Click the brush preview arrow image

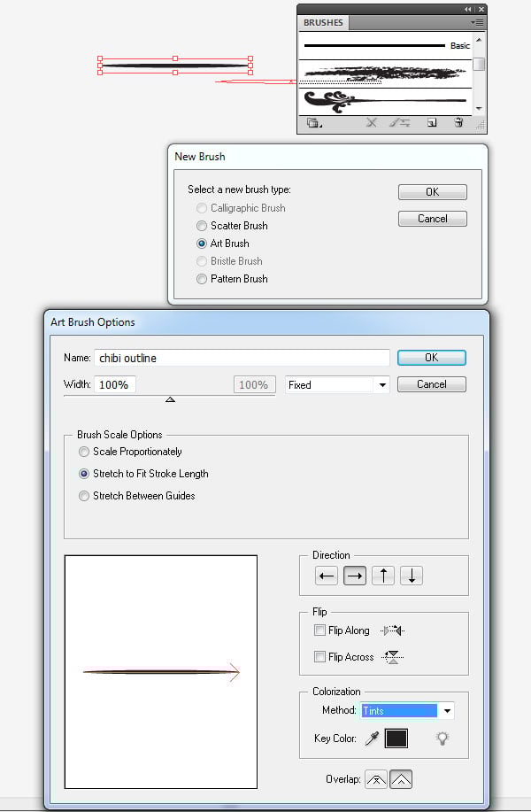[x=161, y=672]
